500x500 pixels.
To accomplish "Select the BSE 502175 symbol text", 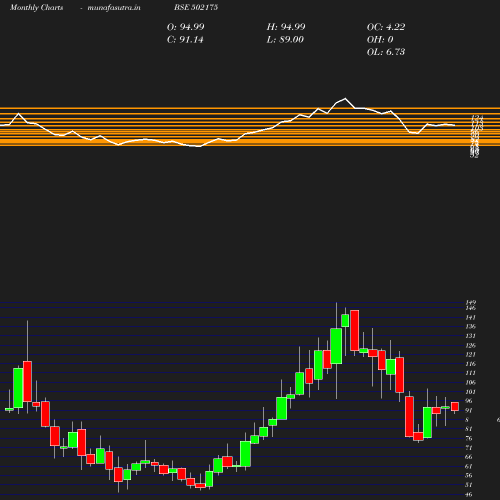I will (x=196, y=7).
